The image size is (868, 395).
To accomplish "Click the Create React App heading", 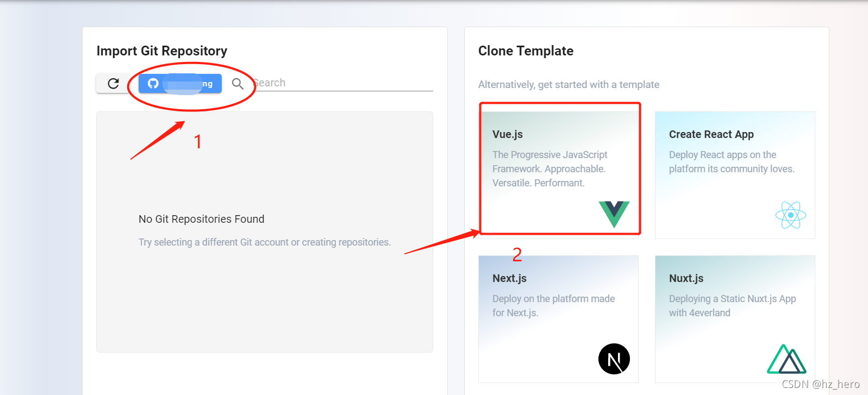I will pos(711,134).
